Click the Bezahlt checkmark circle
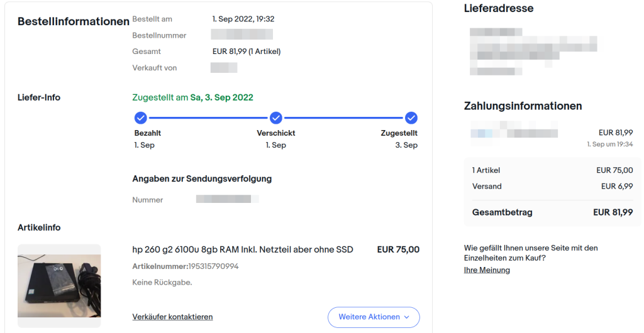 tap(140, 118)
